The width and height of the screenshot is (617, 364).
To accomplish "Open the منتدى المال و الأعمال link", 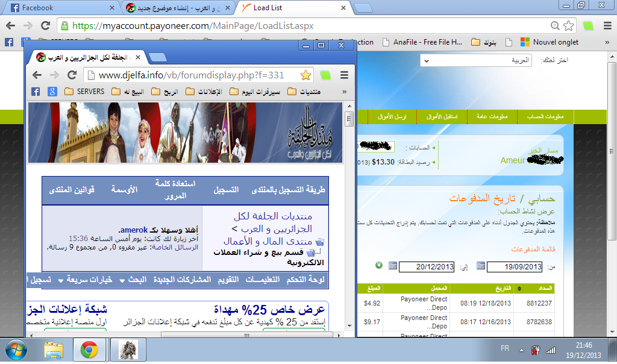I will (x=268, y=241).
